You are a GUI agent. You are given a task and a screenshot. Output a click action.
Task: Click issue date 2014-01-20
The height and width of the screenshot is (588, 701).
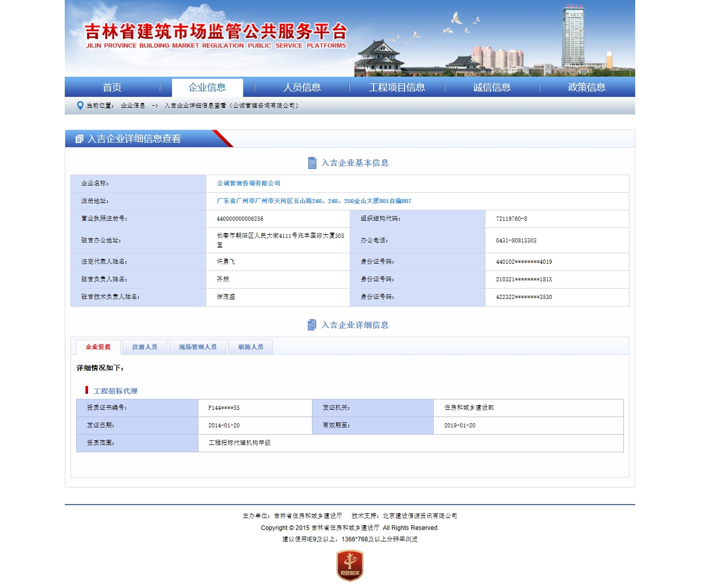pyautogui.click(x=224, y=425)
